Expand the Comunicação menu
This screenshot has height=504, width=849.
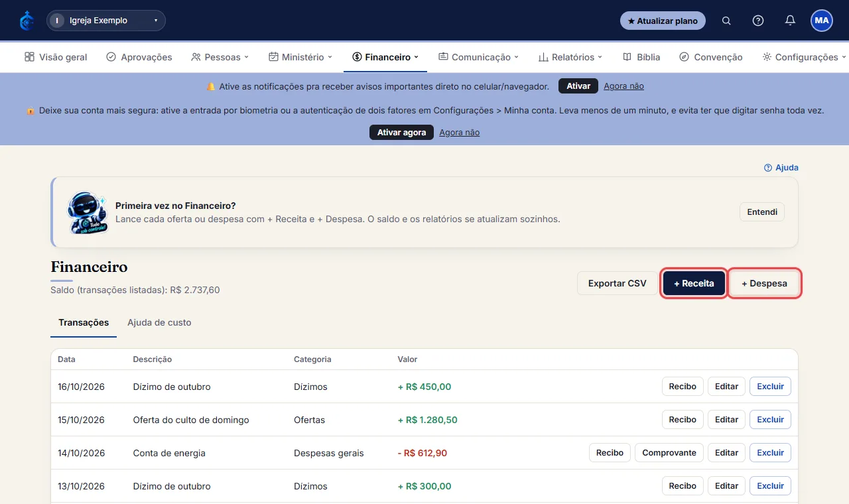pyautogui.click(x=478, y=57)
